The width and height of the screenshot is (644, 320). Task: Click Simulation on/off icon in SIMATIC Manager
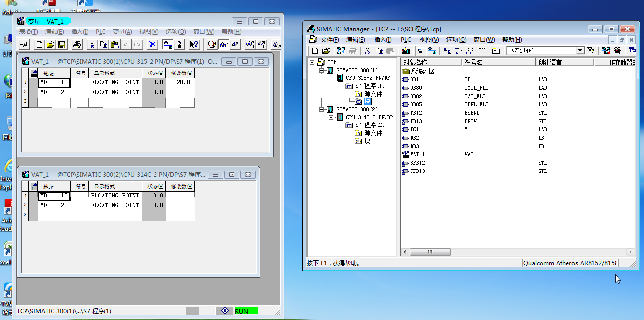[x=617, y=50]
